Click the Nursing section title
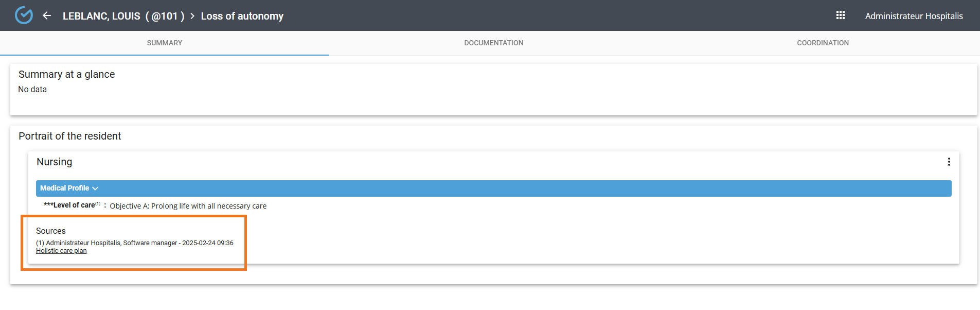The image size is (980, 310). tap(55, 162)
